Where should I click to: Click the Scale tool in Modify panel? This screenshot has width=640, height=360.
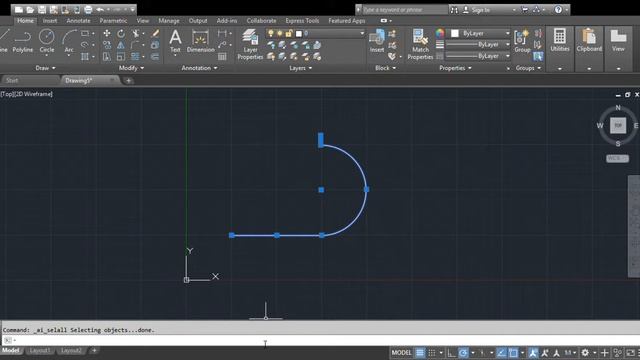pos(121,56)
